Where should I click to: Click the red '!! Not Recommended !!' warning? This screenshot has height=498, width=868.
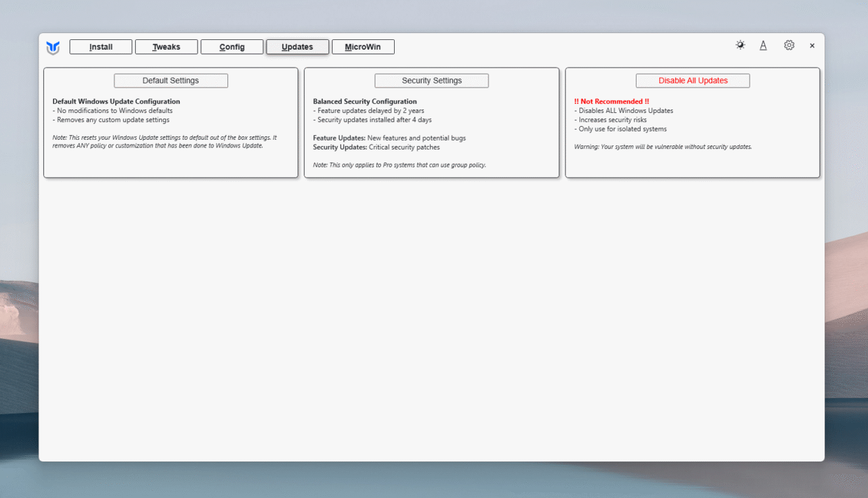[x=611, y=101]
